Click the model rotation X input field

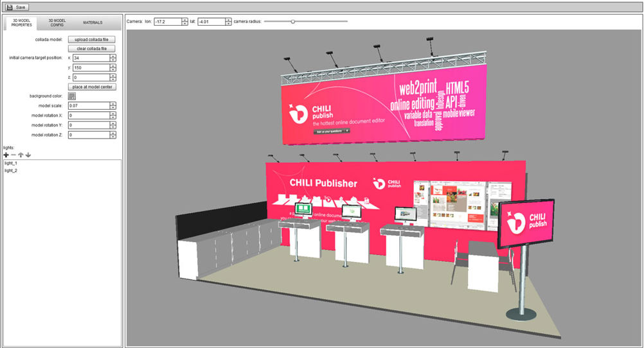[x=89, y=116]
